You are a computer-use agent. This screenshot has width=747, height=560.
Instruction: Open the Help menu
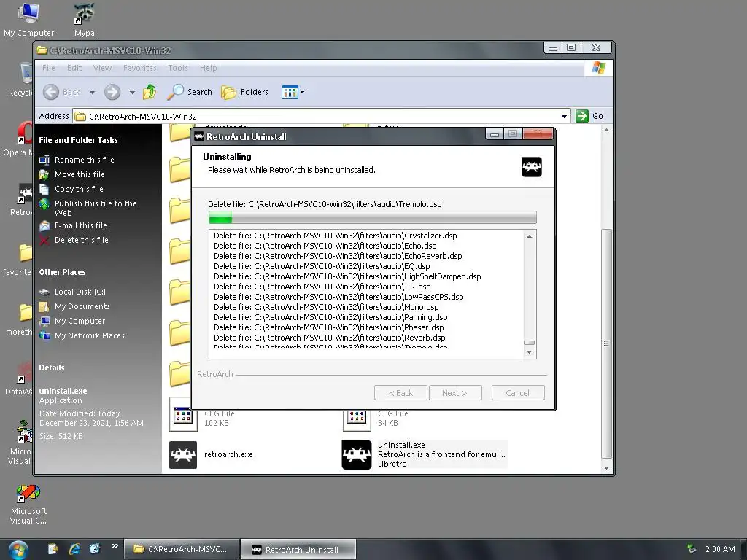(208, 68)
